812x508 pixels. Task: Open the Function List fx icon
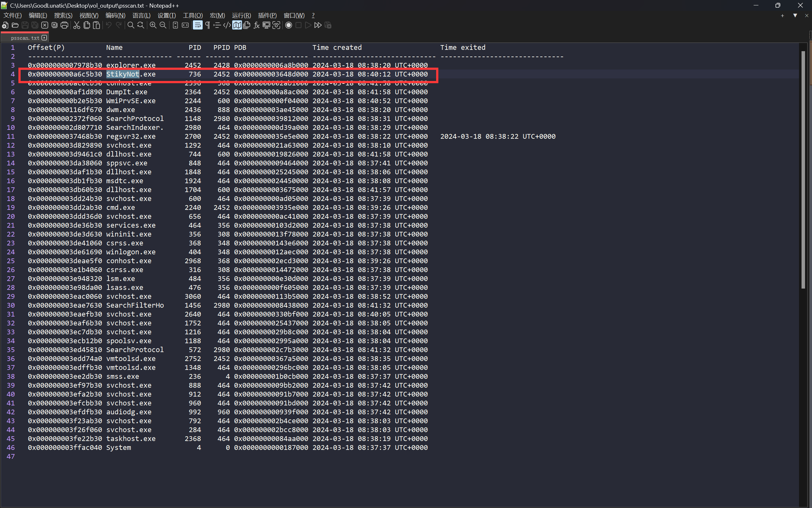point(257,25)
